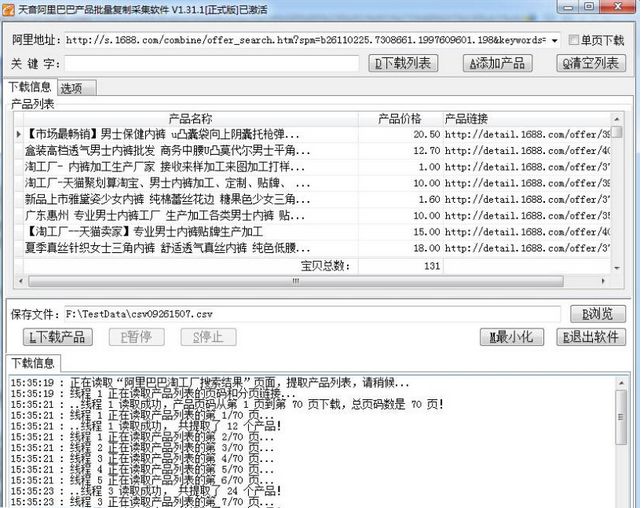Click product list scroll down arrow
The image size is (641, 508).
pyautogui.click(x=617, y=268)
